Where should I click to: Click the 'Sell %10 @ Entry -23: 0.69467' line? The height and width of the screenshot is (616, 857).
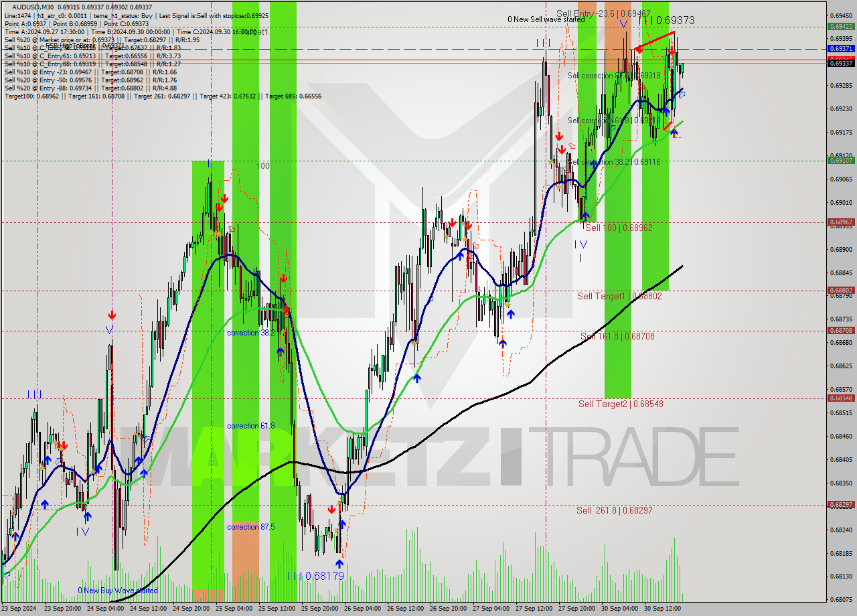click(x=90, y=72)
